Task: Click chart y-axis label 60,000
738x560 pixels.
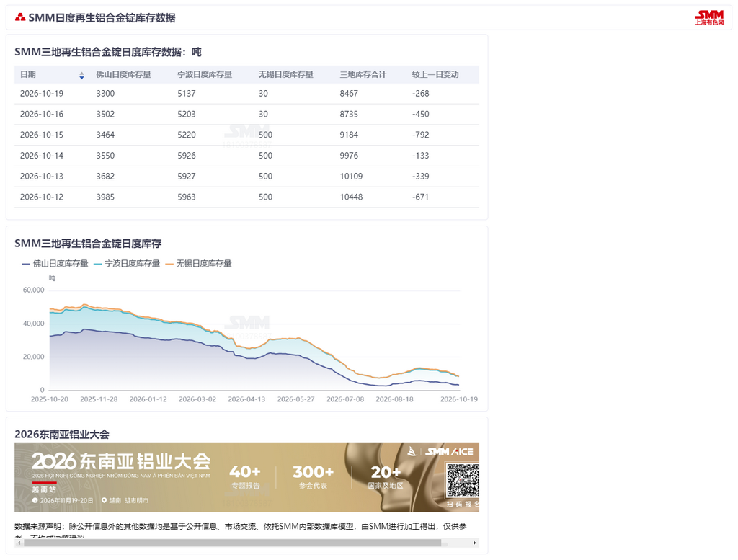Action: 33,290
